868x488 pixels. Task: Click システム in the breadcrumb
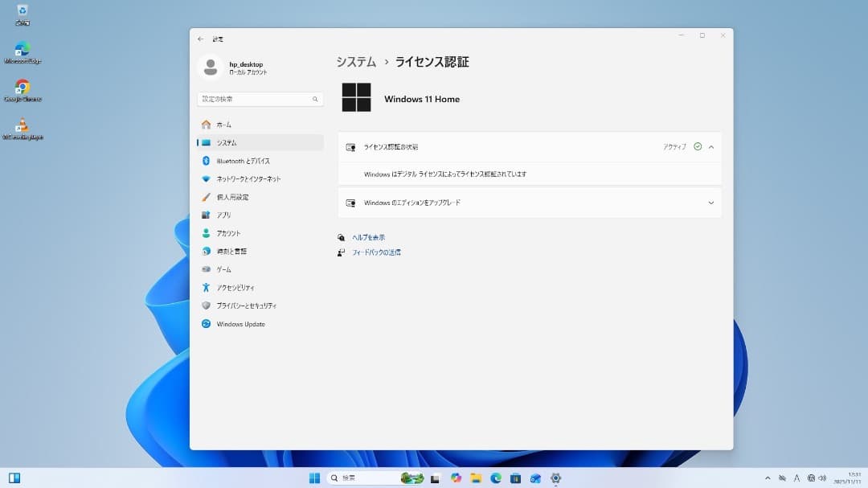[x=356, y=62]
